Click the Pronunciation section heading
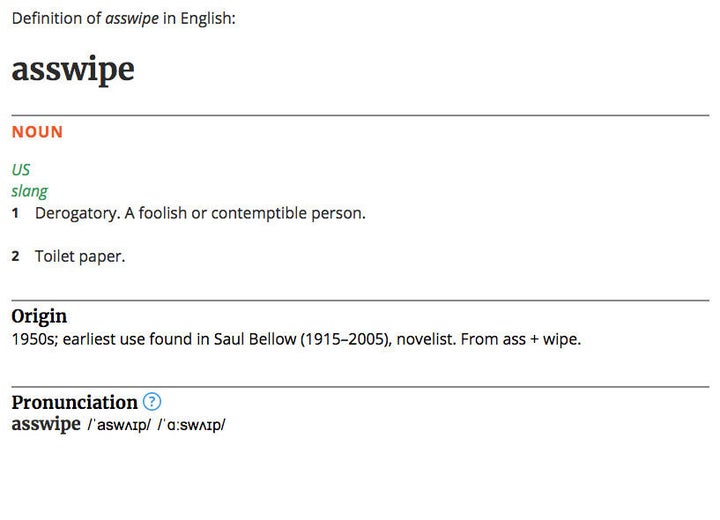The image size is (720, 520). pos(74,402)
